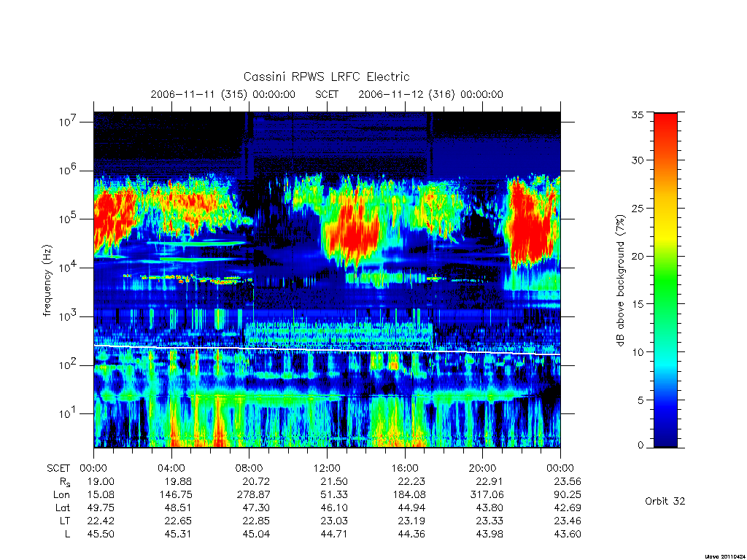Click the "LT" row label

pos(65,521)
